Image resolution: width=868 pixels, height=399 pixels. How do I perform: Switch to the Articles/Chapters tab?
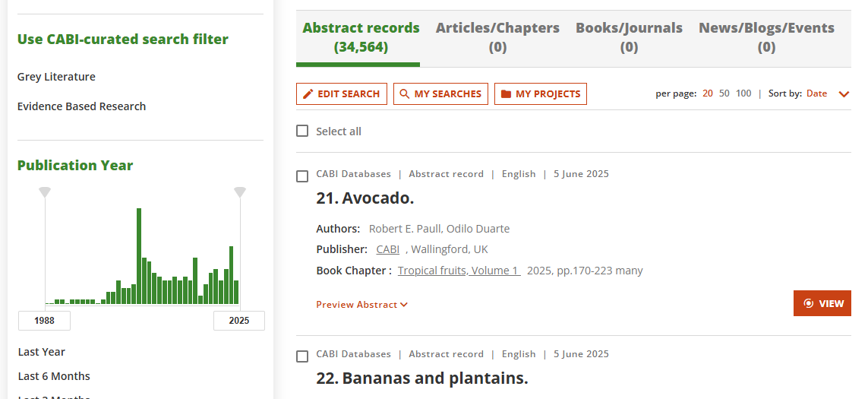[497, 37]
